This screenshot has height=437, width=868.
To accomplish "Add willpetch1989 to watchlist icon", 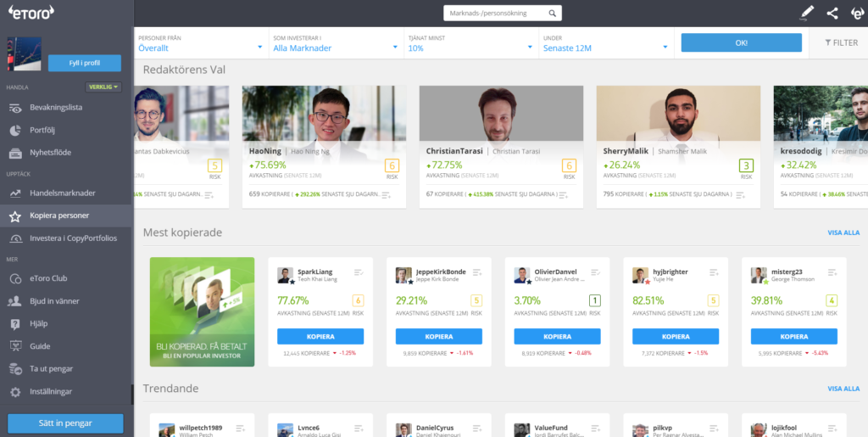I will point(240,429).
